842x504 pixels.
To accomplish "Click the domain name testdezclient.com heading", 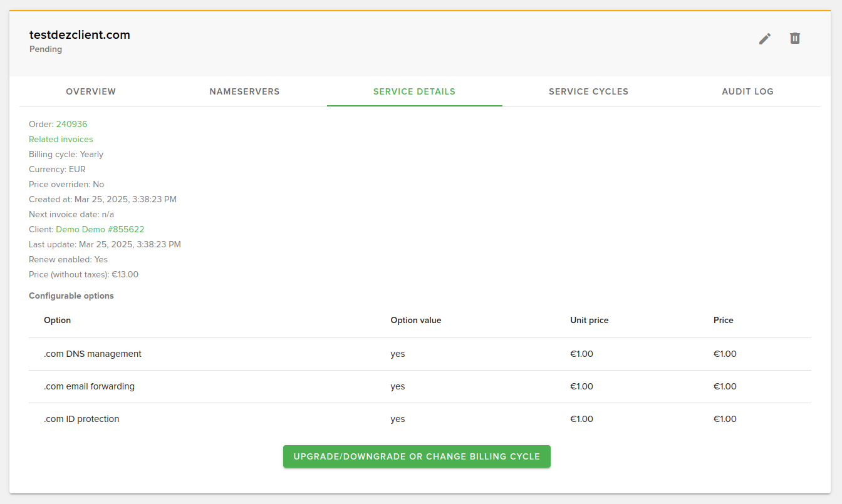I will [80, 34].
